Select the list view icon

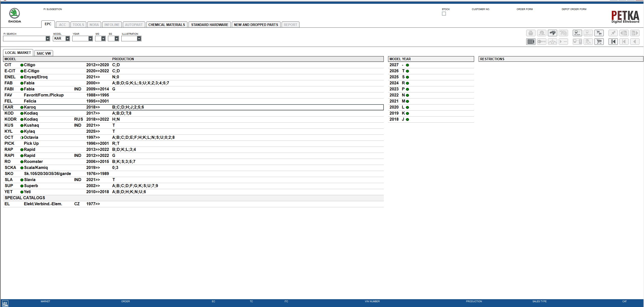531,42
